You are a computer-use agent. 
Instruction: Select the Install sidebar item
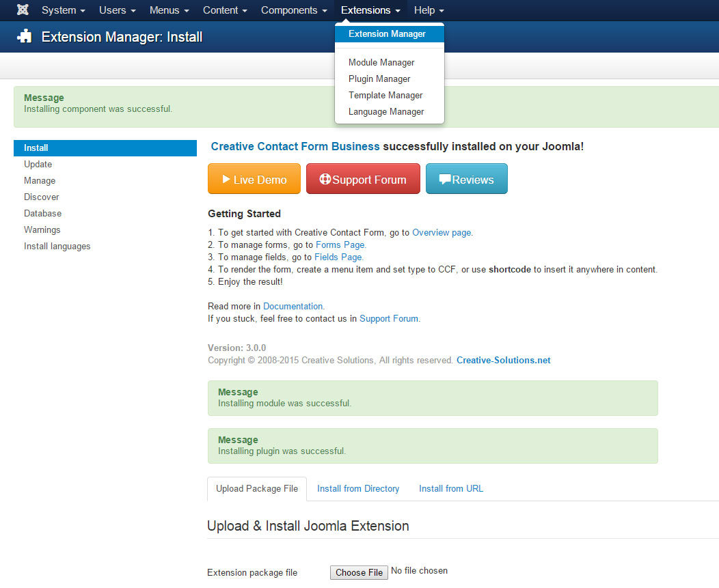pyautogui.click(x=105, y=148)
